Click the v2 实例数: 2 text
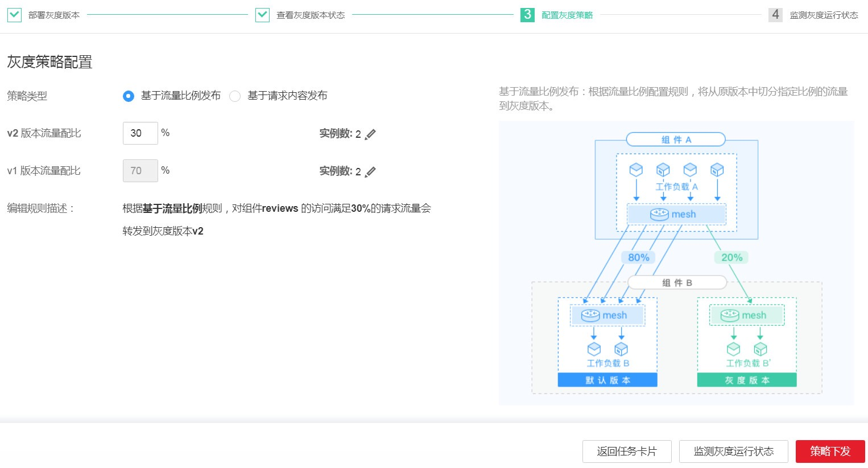 tap(340, 134)
